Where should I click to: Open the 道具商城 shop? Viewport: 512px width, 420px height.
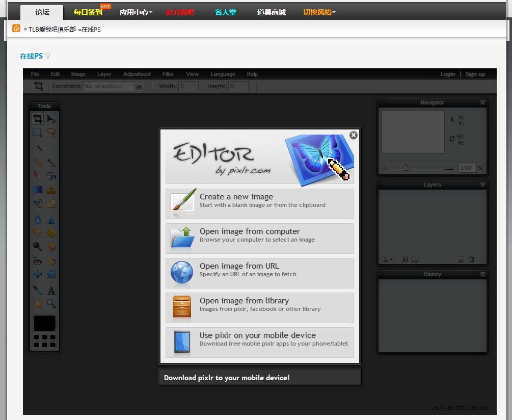coord(272,12)
